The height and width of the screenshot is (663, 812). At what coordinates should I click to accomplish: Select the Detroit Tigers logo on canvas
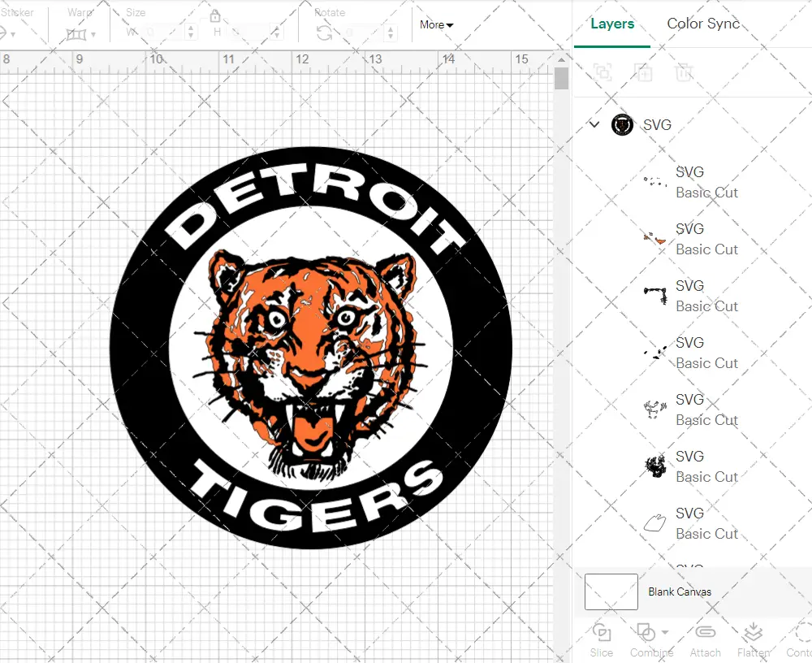pos(311,348)
